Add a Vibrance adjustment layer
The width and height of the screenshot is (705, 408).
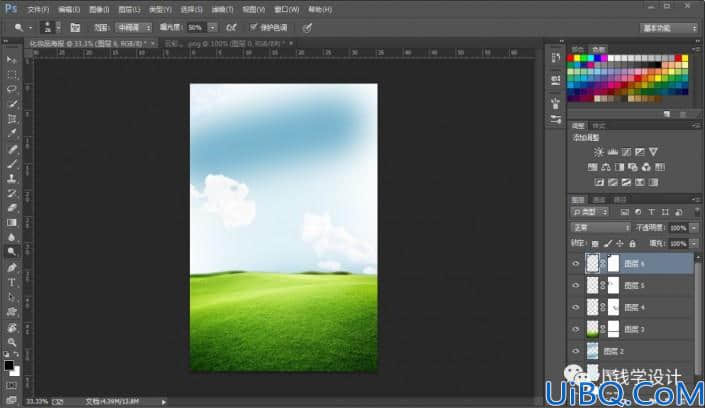tap(653, 152)
